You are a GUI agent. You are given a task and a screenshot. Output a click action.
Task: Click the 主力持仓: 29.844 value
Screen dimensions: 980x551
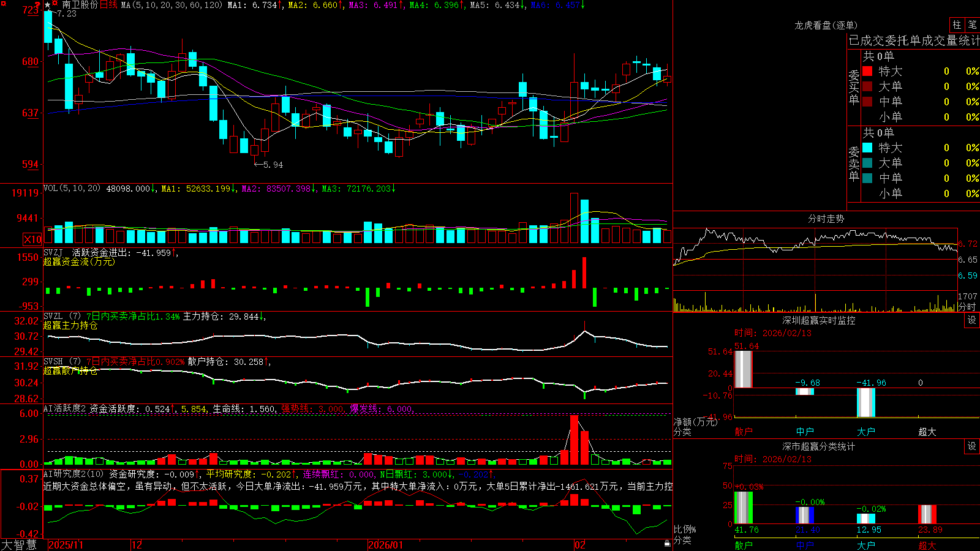pyautogui.click(x=224, y=317)
